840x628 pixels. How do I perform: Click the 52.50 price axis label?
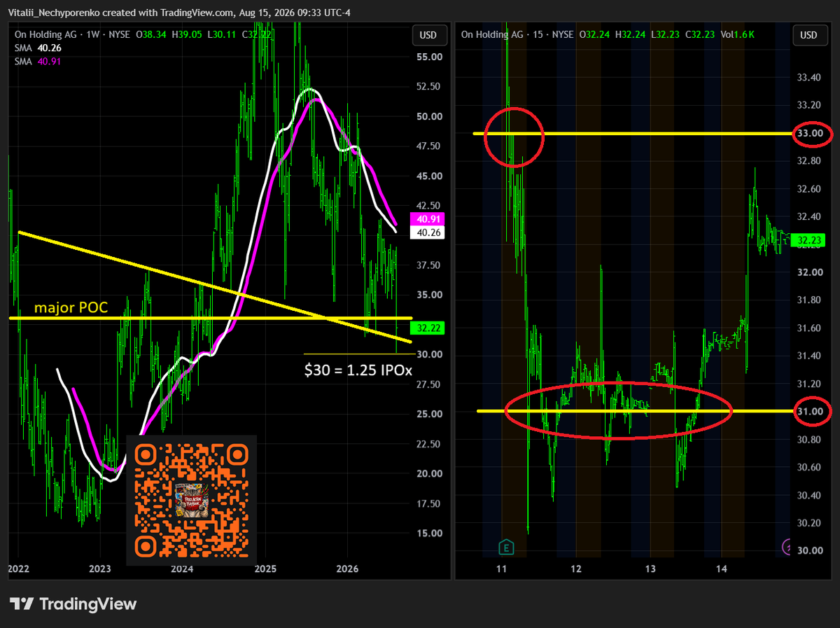[x=428, y=86]
